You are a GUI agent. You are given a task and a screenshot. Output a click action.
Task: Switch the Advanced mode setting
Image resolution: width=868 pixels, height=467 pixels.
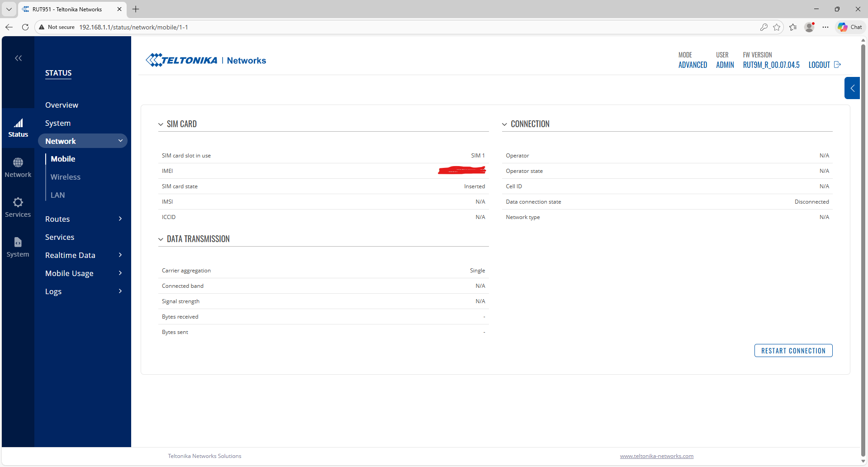(x=693, y=65)
